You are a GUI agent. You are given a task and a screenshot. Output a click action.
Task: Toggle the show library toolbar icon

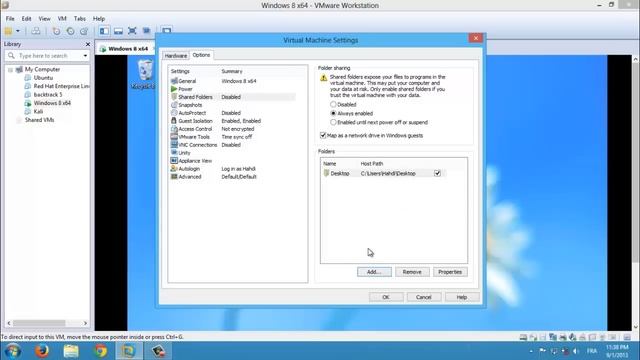pos(104,31)
